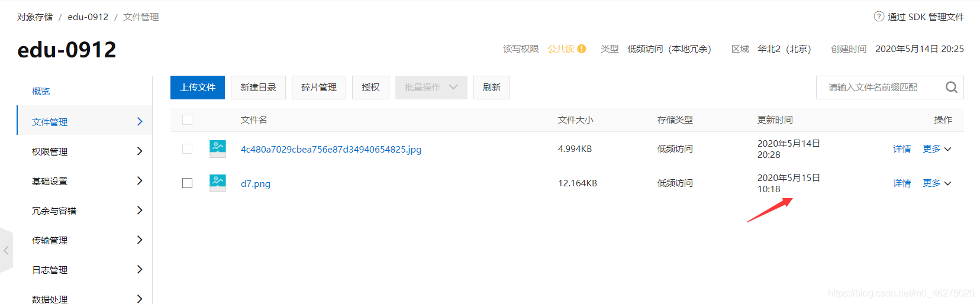
Task: Click the chevron next to 文件管理
Action: (140, 122)
